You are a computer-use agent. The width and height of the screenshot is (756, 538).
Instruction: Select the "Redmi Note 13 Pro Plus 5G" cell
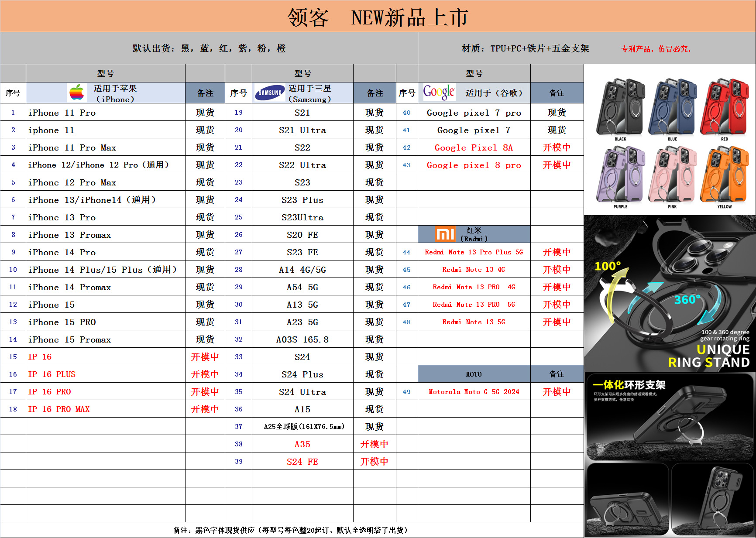474,252
